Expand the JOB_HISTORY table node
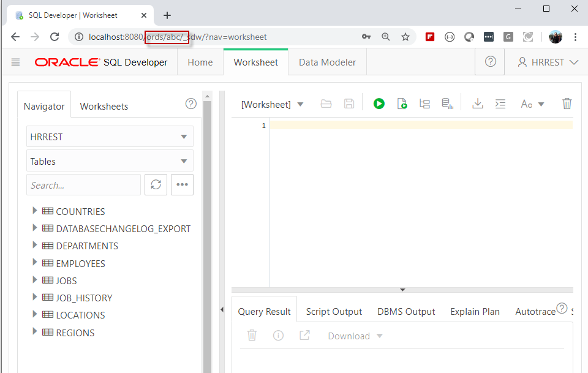 [x=34, y=297]
